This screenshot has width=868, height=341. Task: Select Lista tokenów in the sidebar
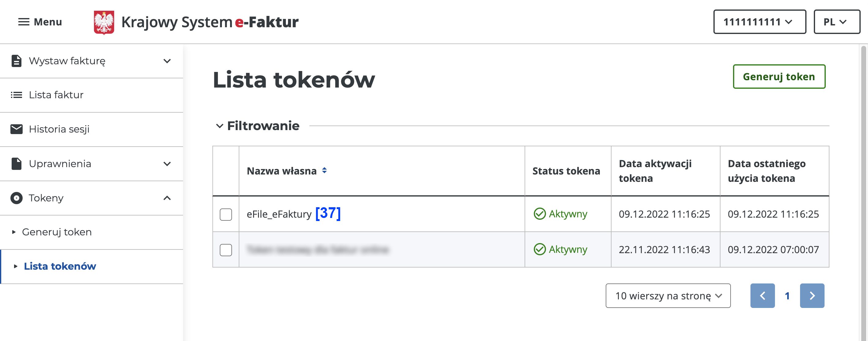click(60, 266)
